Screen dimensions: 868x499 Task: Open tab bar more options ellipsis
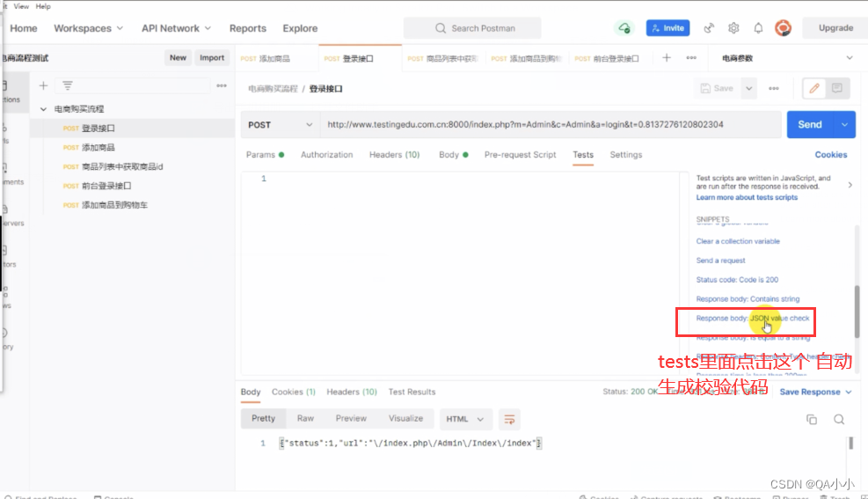(691, 58)
